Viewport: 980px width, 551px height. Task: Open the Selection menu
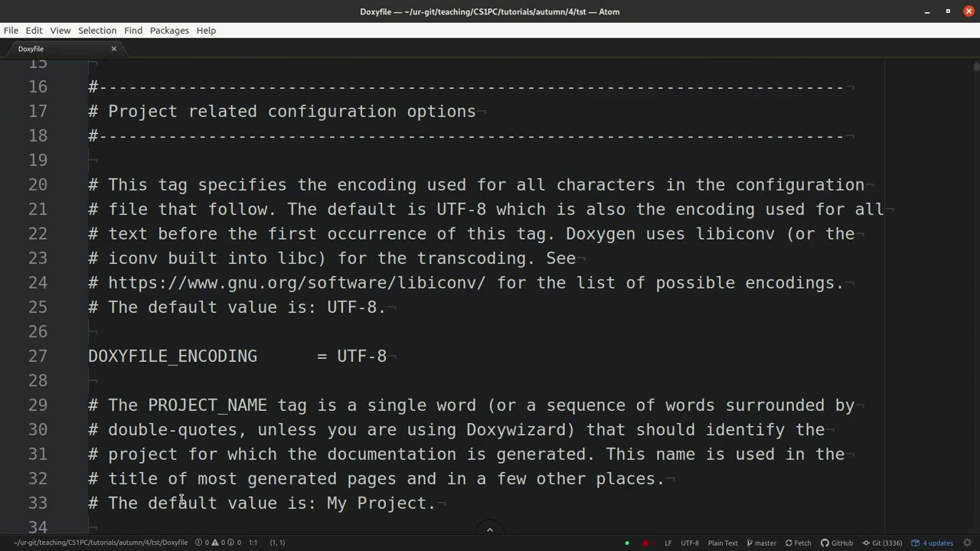[x=97, y=31]
